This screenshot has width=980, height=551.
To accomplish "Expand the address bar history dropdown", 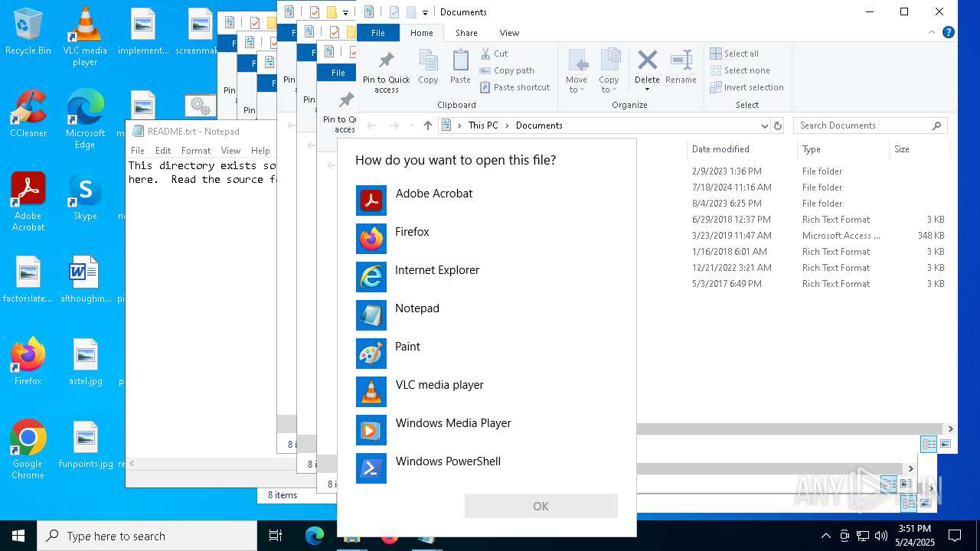I will coord(764,126).
